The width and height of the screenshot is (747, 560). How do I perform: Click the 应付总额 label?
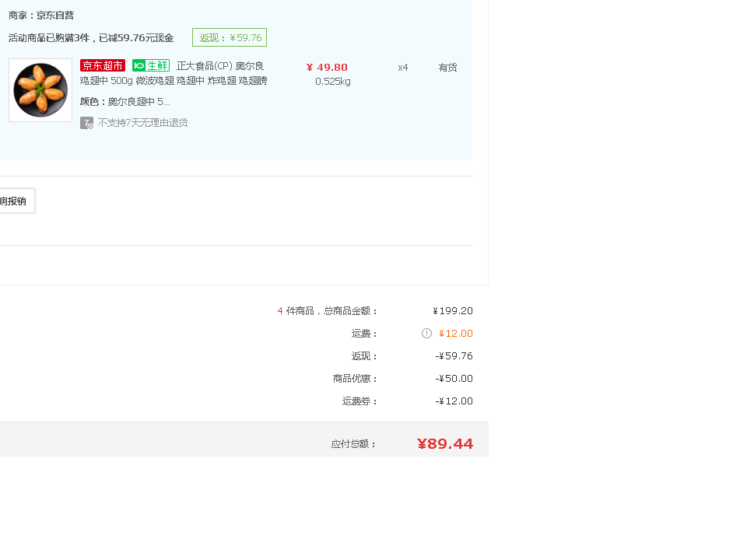tap(353, 444)
